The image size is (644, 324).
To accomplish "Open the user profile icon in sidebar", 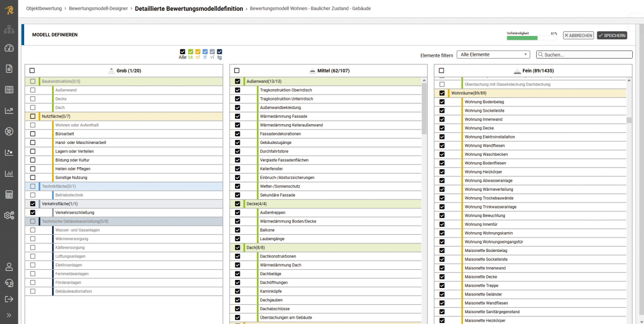I will coord(9,267).
